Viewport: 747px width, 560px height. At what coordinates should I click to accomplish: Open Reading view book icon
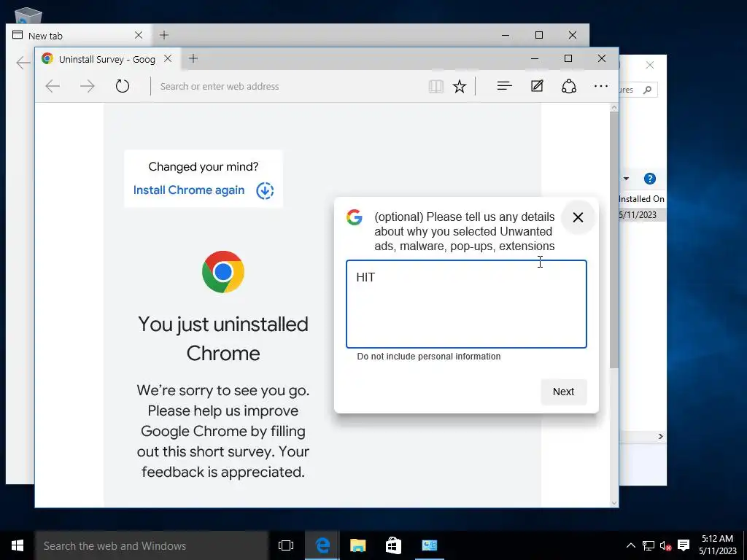pos(436,86)
